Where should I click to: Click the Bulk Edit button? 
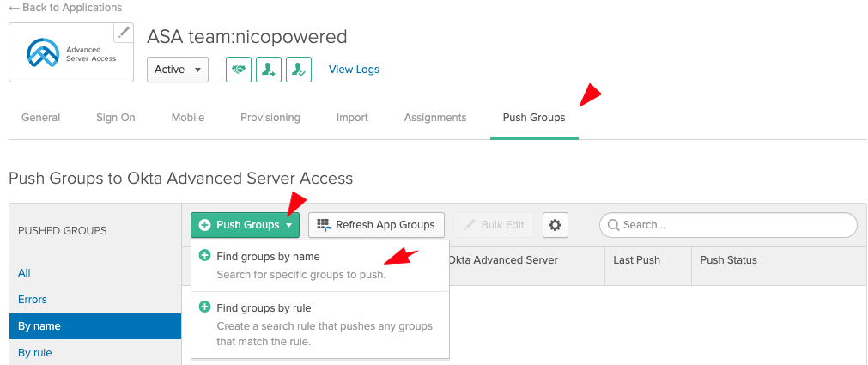click(494, 225)
